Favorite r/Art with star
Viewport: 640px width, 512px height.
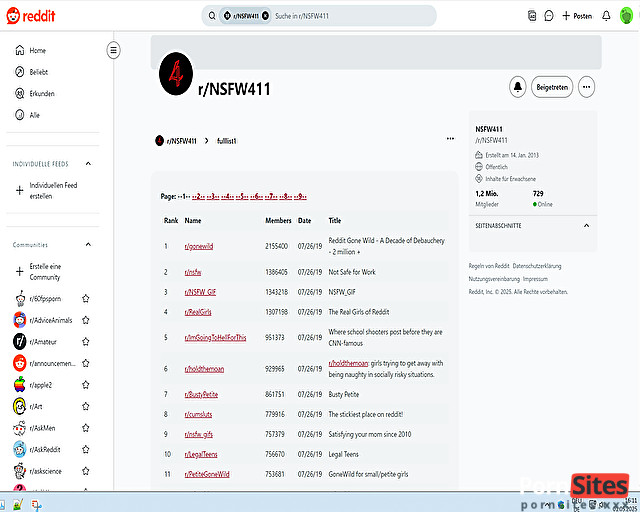tap(85, 406)
